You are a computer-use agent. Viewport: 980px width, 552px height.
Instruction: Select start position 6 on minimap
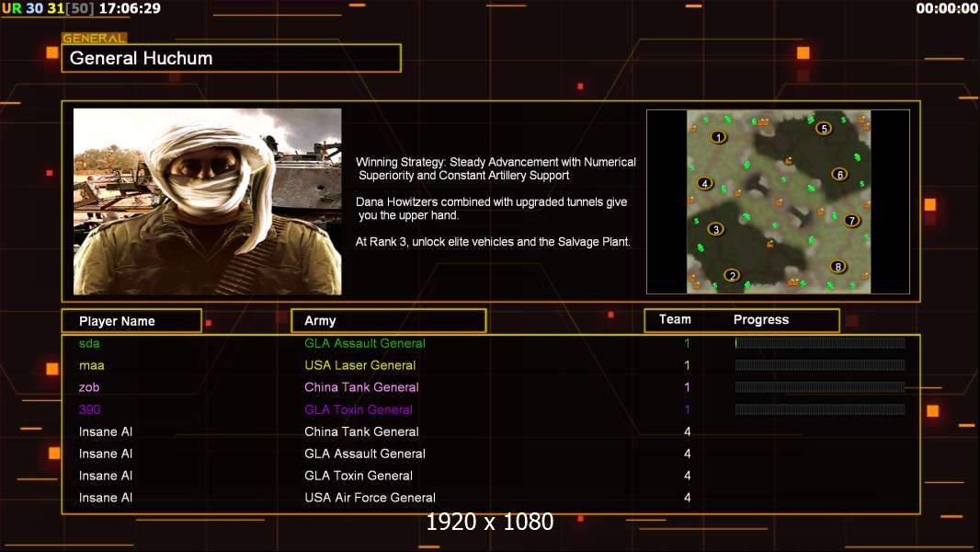click(x=839, y=174)
